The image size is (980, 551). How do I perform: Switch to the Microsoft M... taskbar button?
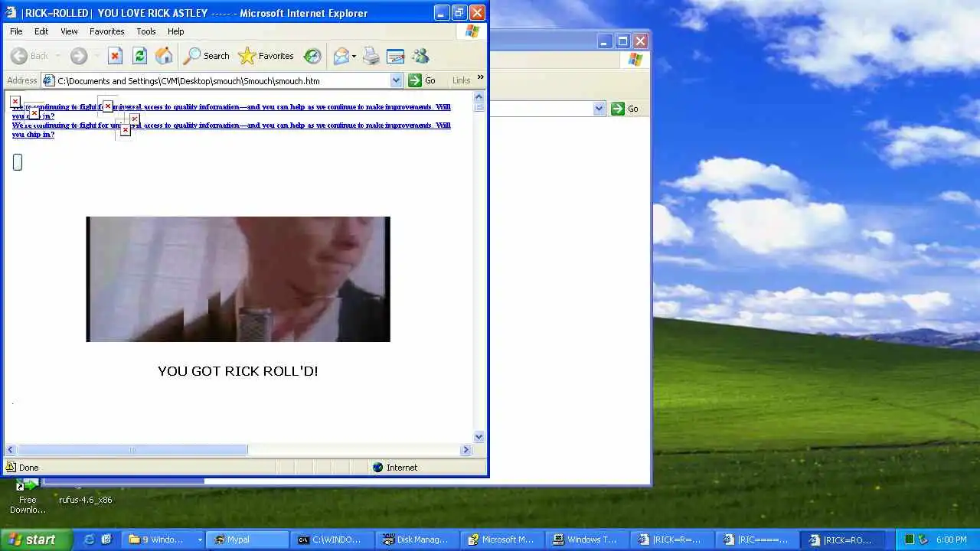coord(503,540)
